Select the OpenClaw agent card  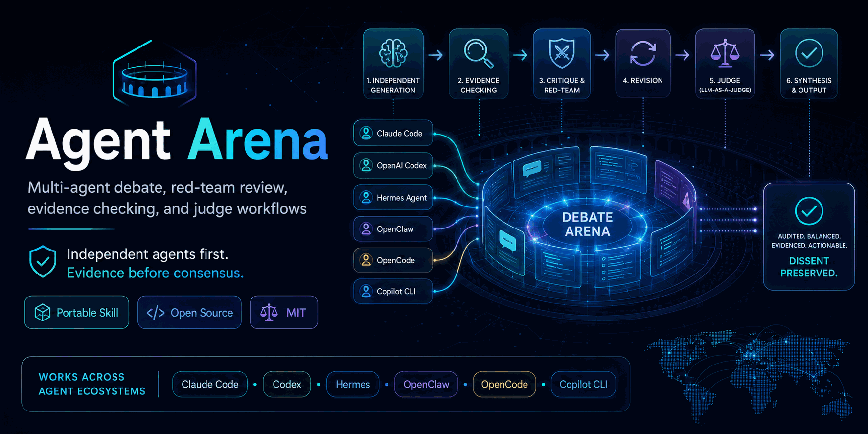pyautogui.click(x=393, y=228)
